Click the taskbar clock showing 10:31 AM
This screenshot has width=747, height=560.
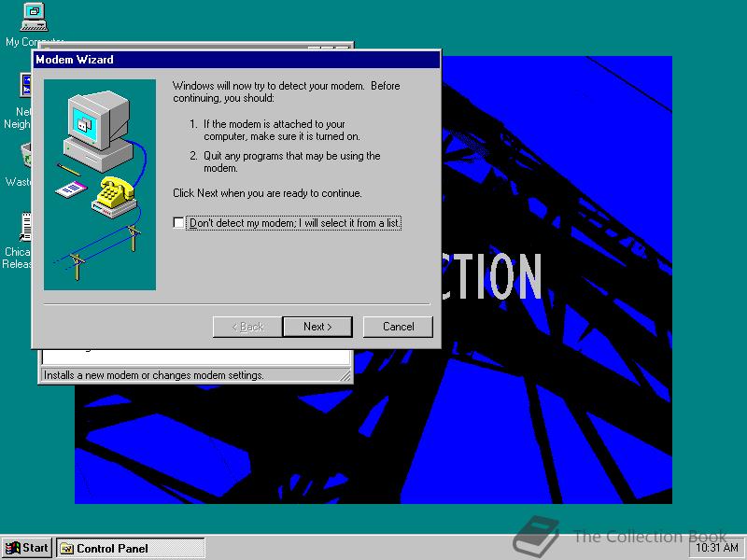pyautogui.click(x=717, y=548)
